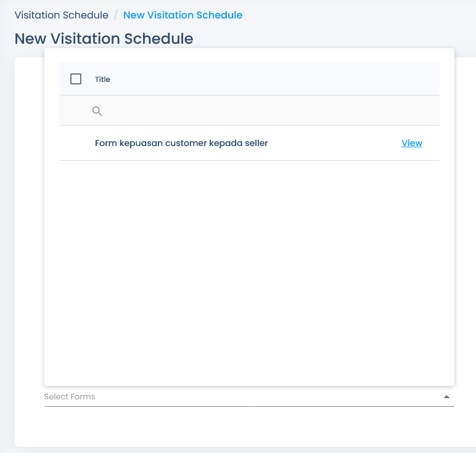Click the magnifier search icon
476x453 pixels.
97,111
